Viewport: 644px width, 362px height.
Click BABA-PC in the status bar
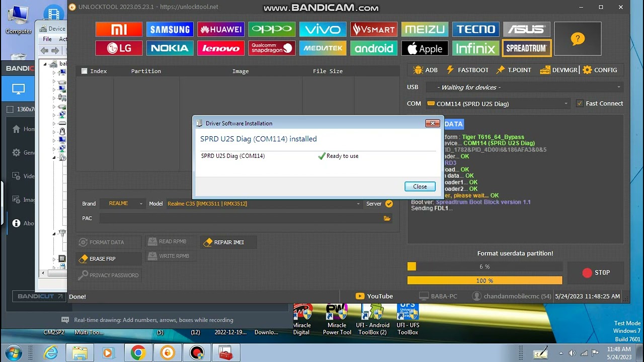pyautogui.click(x=438, y=296)
